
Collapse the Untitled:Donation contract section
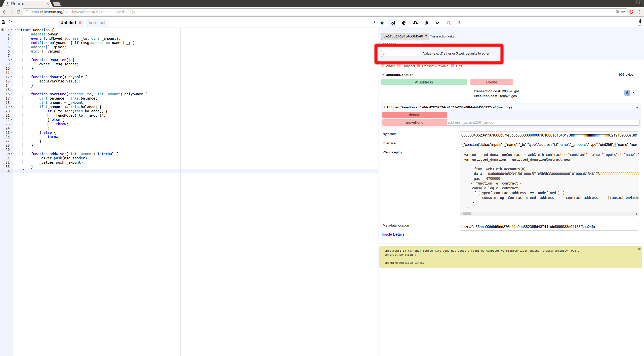click(x=383, y=75)
